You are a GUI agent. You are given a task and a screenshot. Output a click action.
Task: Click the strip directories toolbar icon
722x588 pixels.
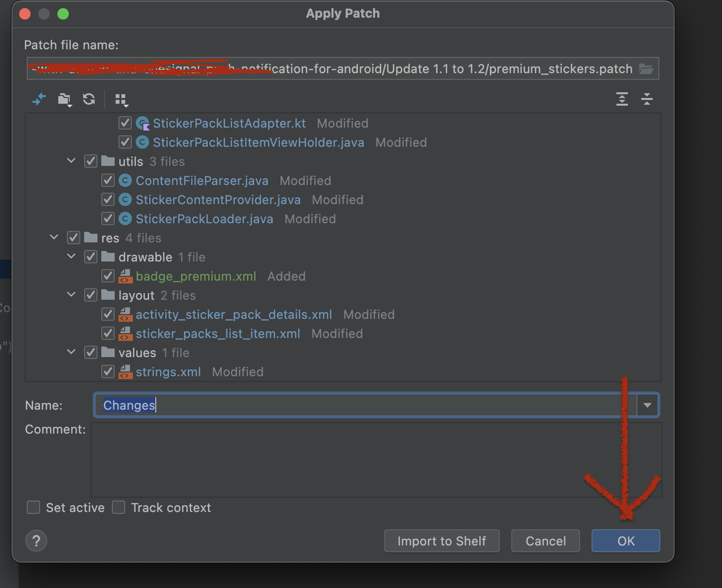(x=39, y=99)
